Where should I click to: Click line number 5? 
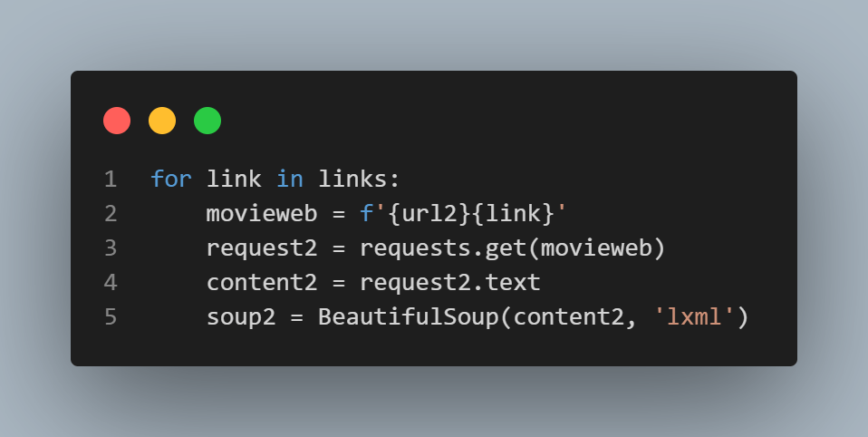(x=111, y=316)
